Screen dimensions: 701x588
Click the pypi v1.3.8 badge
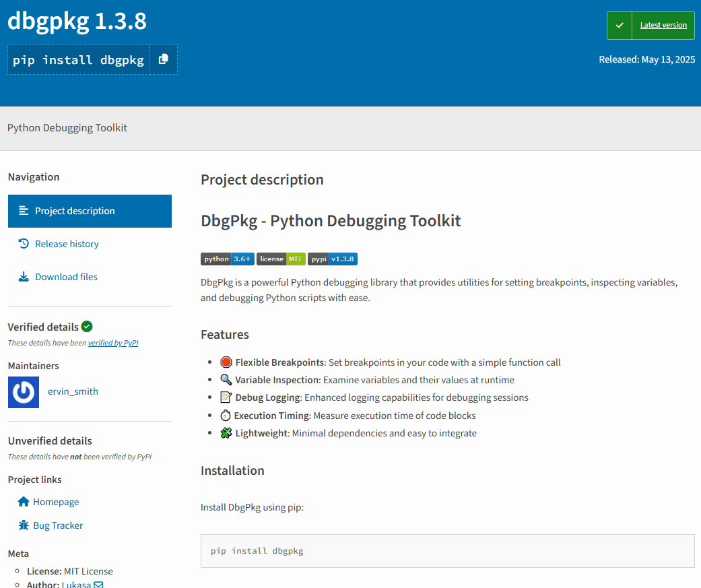334,259
